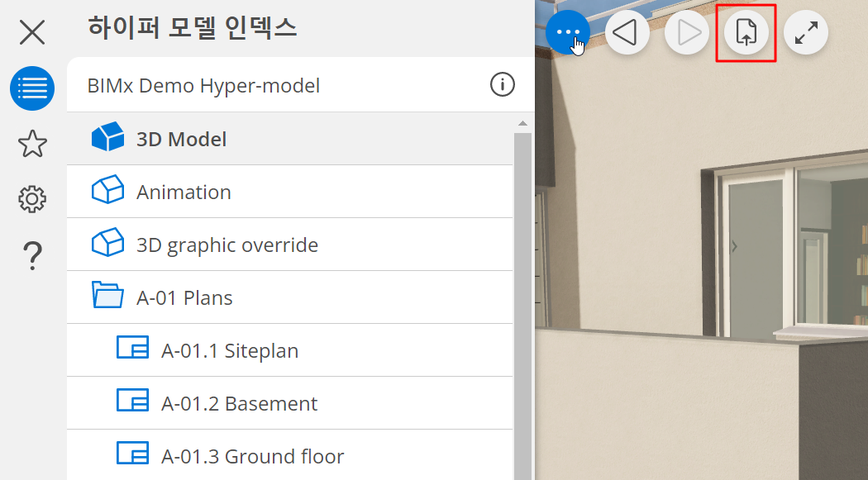The width and height of the screenshot is (868, 480).
Task: Open settings with the gear icon
Action: (x=32, y=199)
